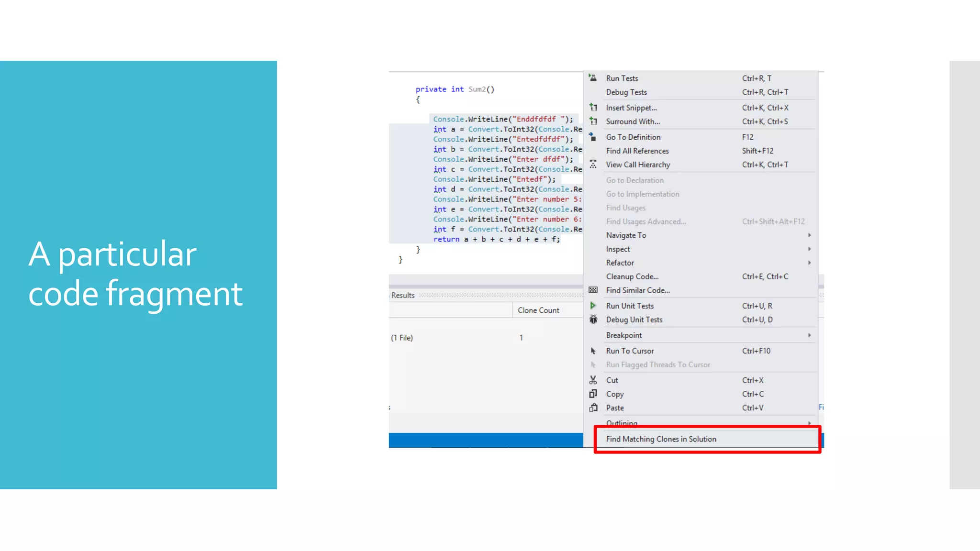The width and height of the screenshot is (980, 551).
Task: Click the return statement code line
Action: click(x=496, y=239)
